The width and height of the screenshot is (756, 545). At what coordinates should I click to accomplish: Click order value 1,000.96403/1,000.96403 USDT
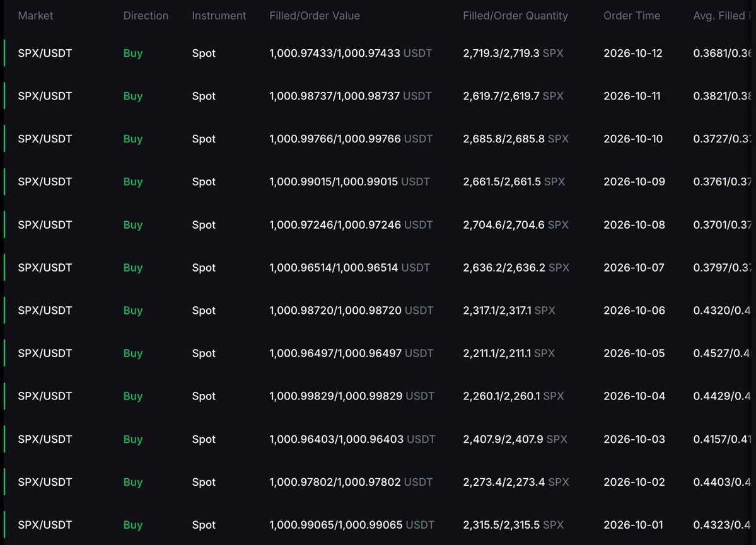pos(352,439)
